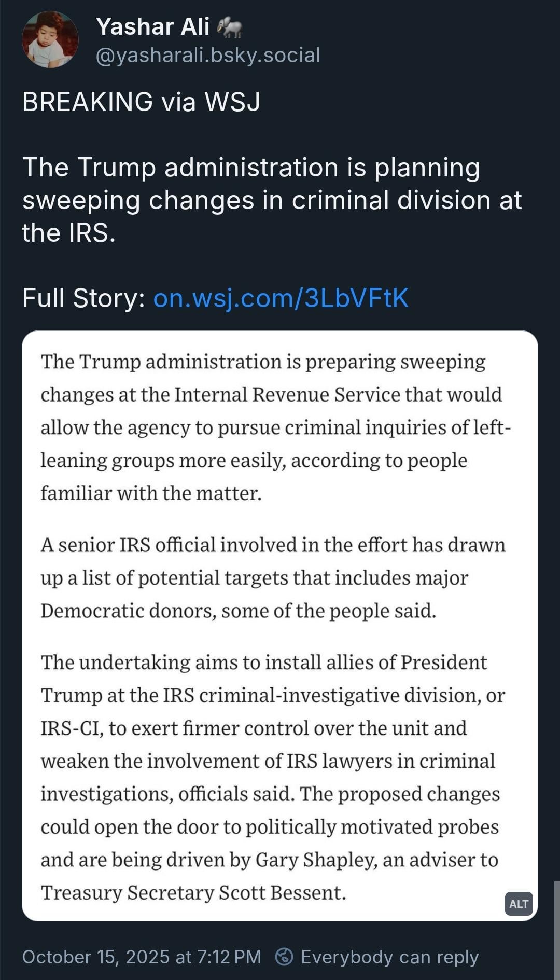Open the on.wsj.com/3LbVFtK story link
Screen dimensions: 560x980
(x=281, y=298)
